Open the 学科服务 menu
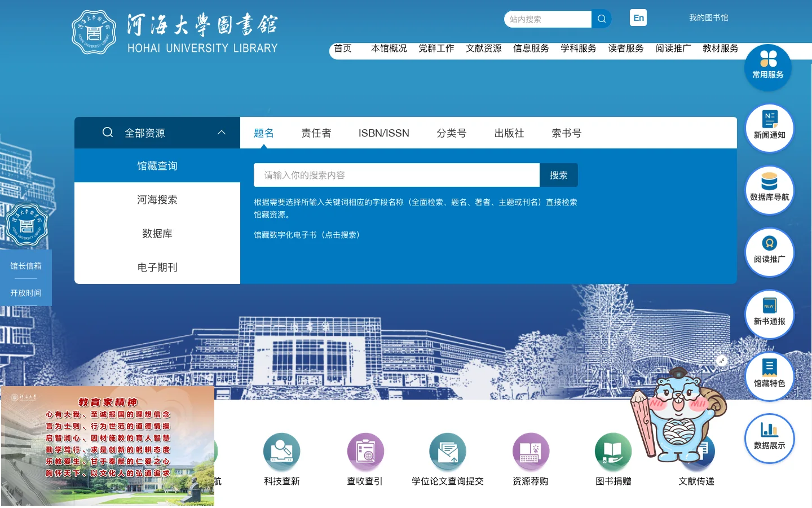Viewport: 812px width, 508px height. click(x=579, y=48)
